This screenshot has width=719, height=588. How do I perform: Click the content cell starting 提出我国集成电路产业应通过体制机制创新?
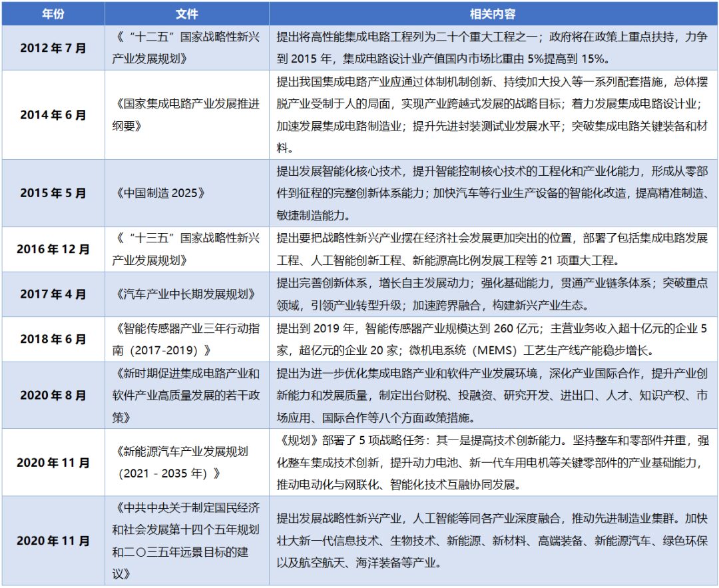[493, 115]
